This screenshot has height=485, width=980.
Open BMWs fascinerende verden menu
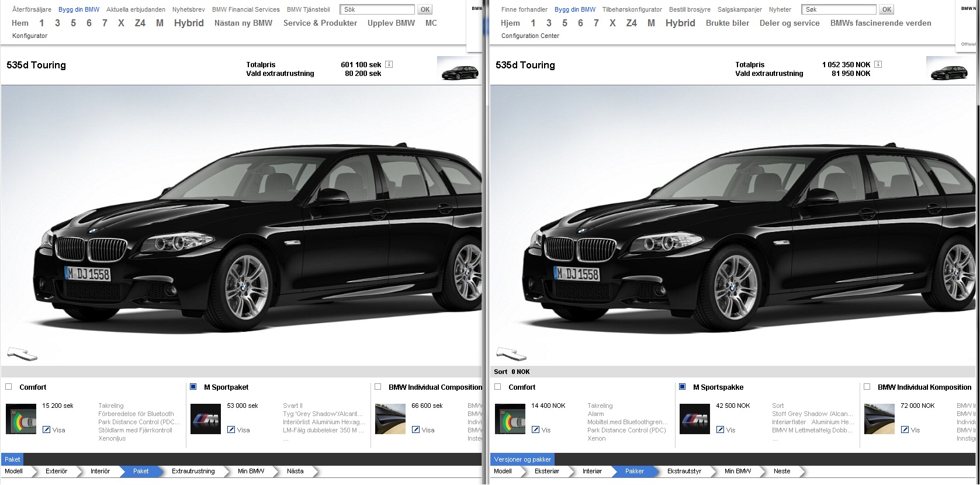pos(881,23)
